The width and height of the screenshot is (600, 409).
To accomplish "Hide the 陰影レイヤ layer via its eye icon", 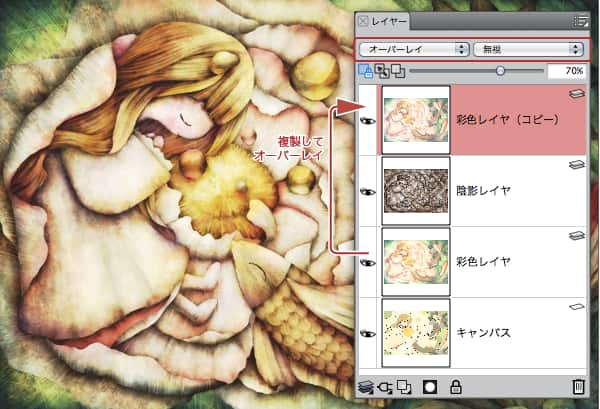I will (368, 191).
